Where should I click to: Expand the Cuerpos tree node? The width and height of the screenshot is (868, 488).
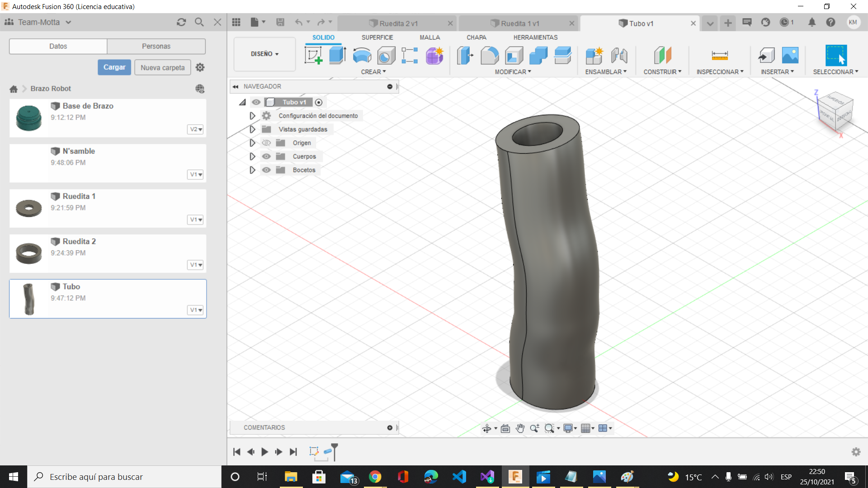[x=252, y=156]
